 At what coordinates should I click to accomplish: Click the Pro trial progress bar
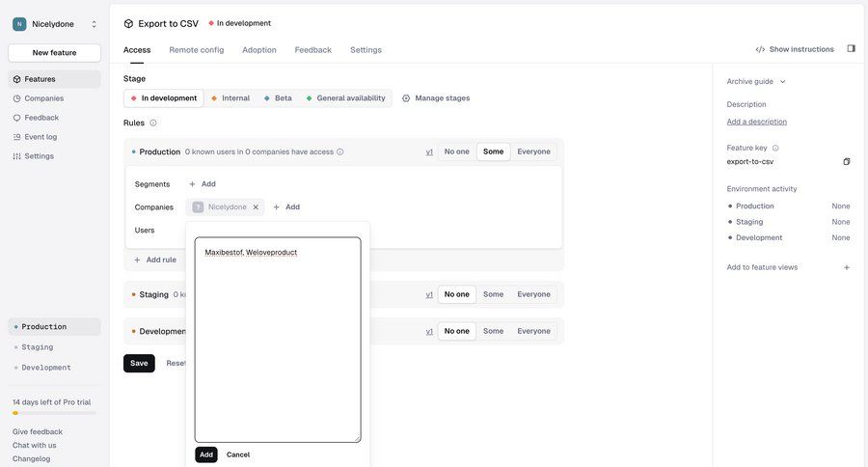54,413
